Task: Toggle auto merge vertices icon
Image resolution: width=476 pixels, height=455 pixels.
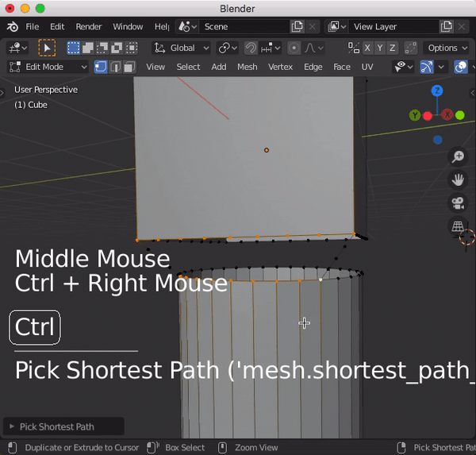Action: pos(410,48)
